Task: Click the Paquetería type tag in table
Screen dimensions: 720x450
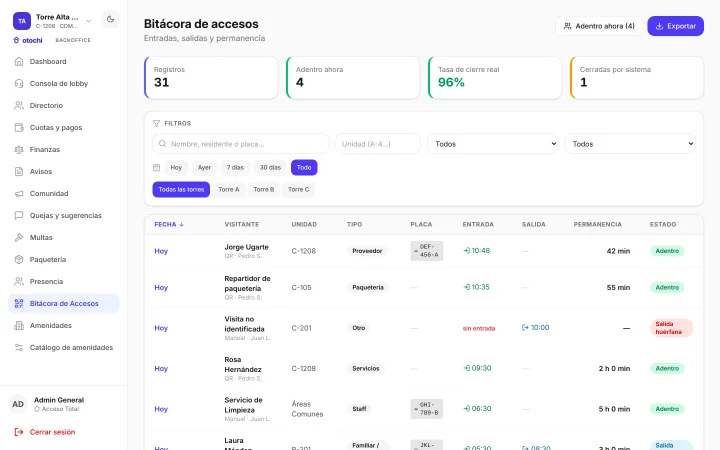Action: 368,288
